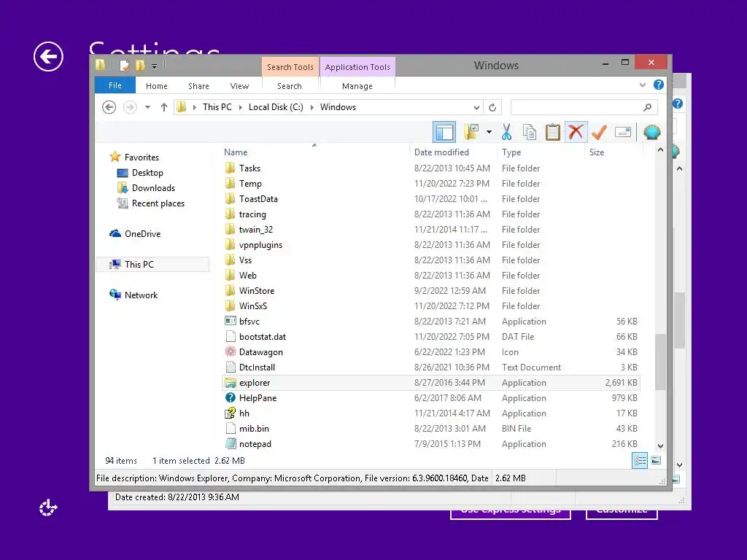Click the Copy pages icon
The image size is (747, 560).
(530, 132)
